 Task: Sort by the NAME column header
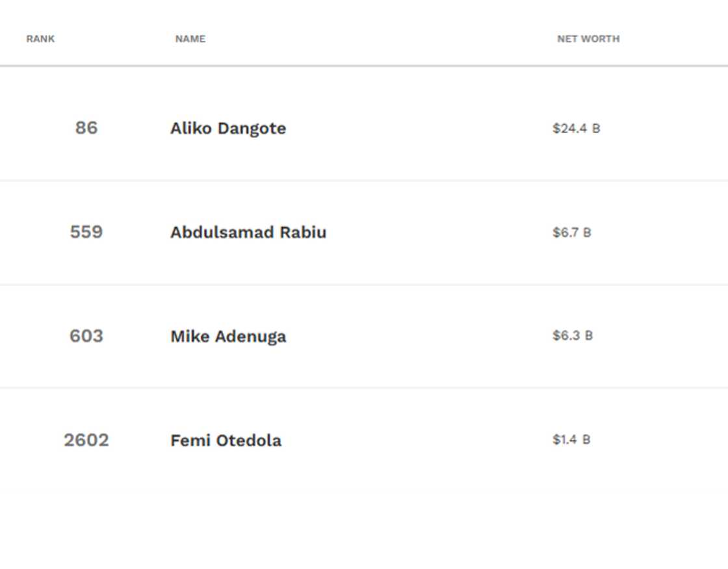[x=190, y=39]
